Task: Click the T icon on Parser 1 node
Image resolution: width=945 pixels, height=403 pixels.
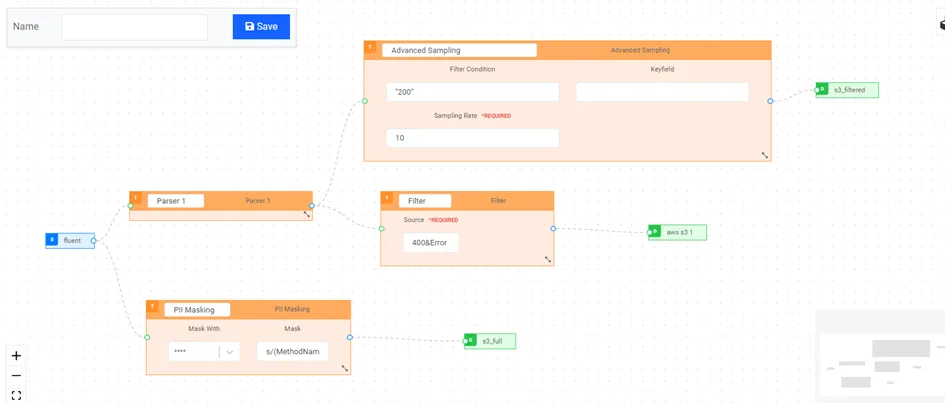Action: tap(136, 198)
